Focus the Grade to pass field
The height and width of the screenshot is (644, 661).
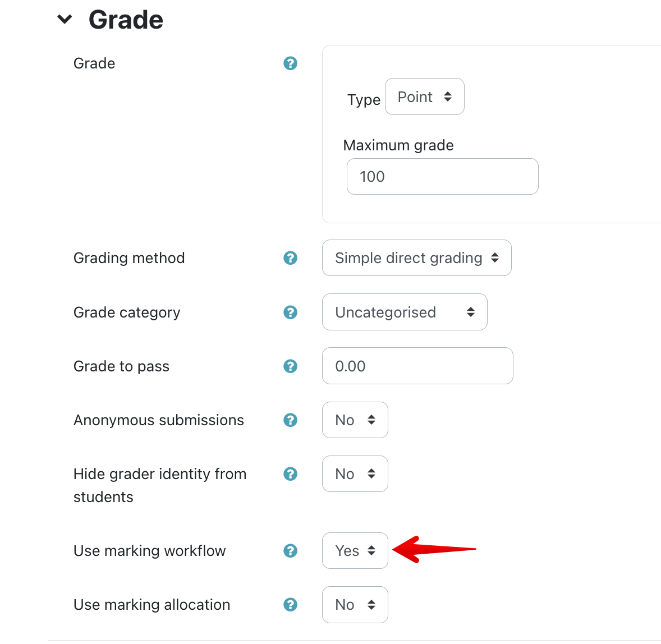[417, 366]
